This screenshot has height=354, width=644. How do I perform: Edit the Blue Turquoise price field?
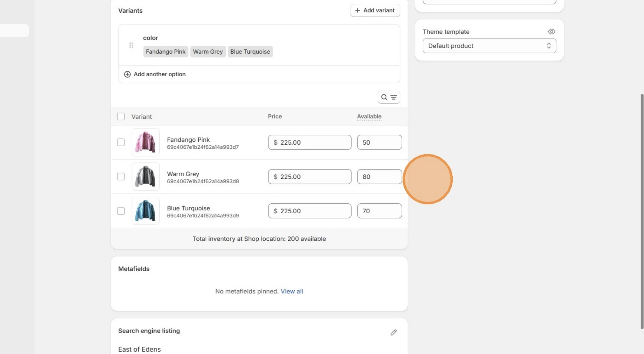(x=310, y=211)
